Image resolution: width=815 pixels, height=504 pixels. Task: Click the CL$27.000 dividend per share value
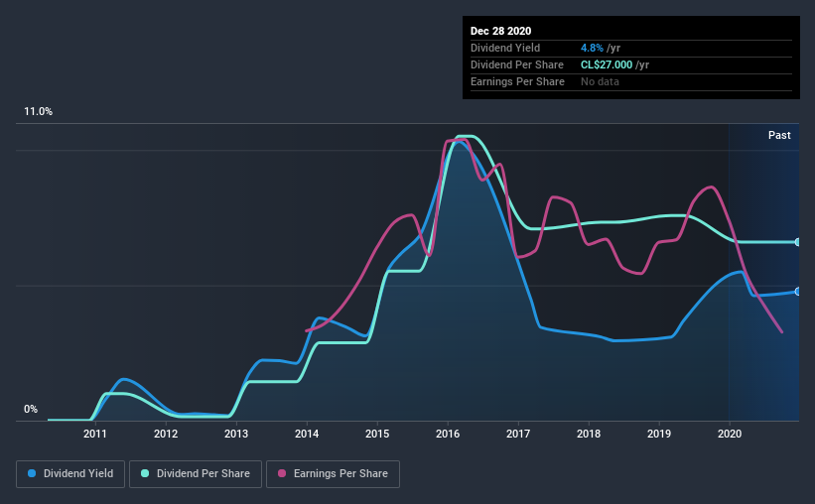(607, 64)
